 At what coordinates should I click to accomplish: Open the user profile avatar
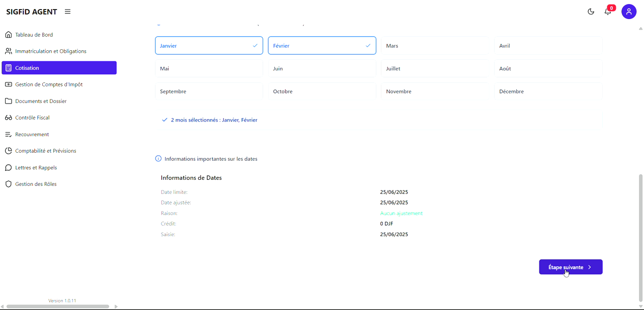pyautogui.click(x=628, y=12)
